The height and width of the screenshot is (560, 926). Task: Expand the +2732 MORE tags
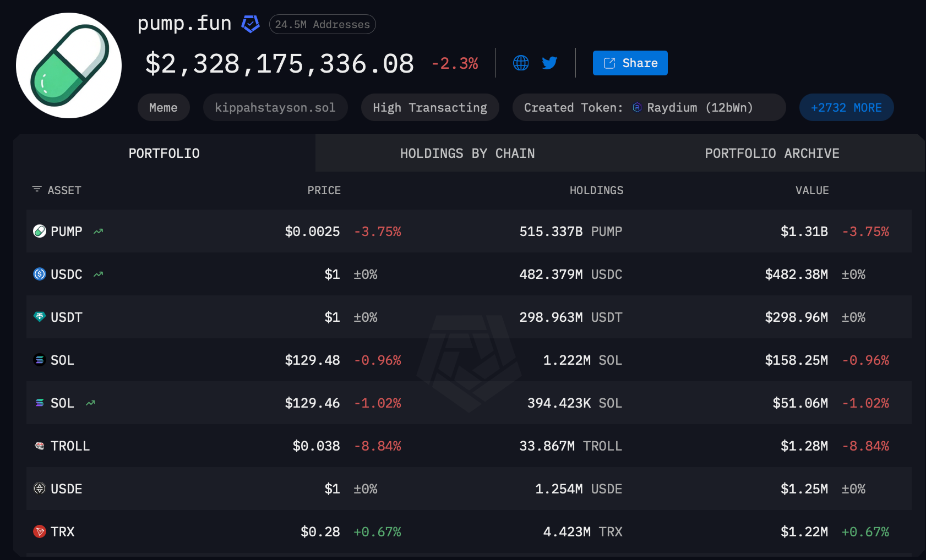tap(846, 107)
